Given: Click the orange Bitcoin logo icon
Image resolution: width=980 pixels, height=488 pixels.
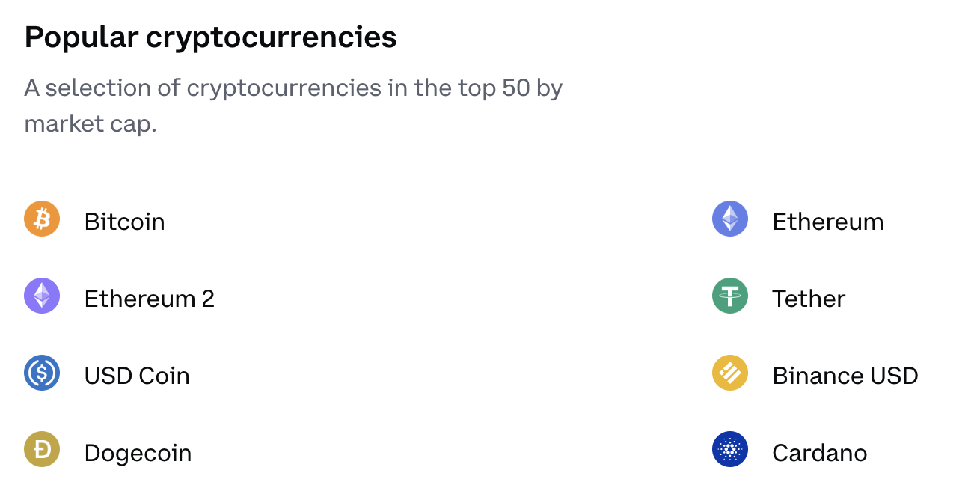Looking at the screenshot, I should (42, 219).
